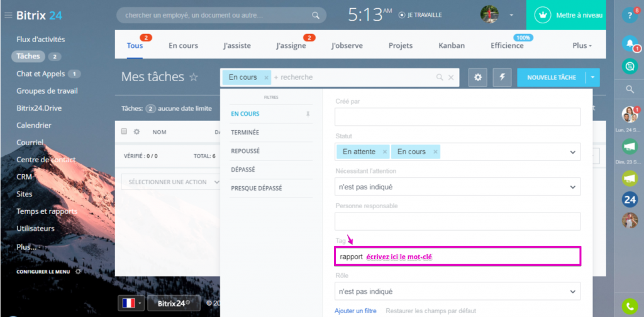The width and height of the screenshot is (644, 317).
Task: Open the gear settings button near Nouvelle tâche
Action: pos(478,77)
